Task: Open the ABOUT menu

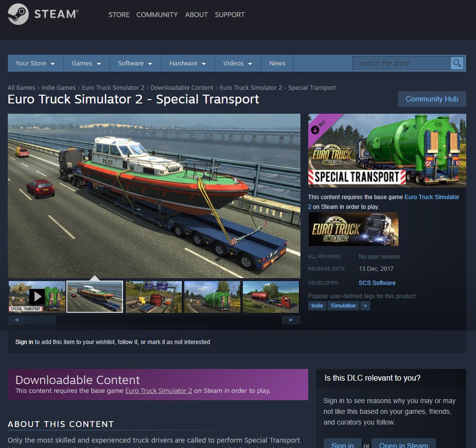Action: pyautogui.click(x=197, y=15)
